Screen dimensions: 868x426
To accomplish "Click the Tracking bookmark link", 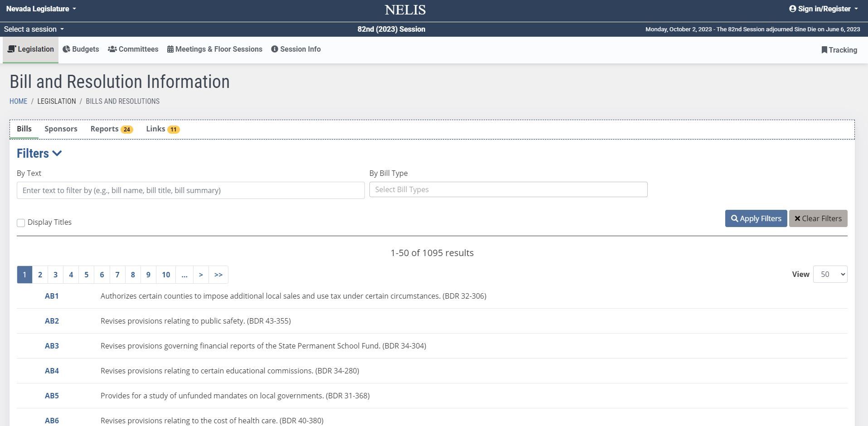I will point(839,50).
